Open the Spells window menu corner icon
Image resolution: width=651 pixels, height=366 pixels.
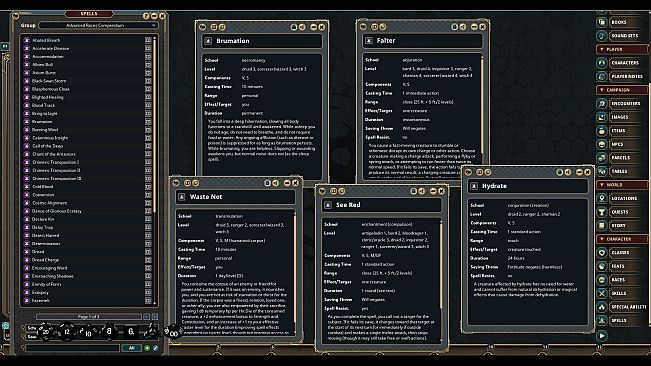pos(16,16)
